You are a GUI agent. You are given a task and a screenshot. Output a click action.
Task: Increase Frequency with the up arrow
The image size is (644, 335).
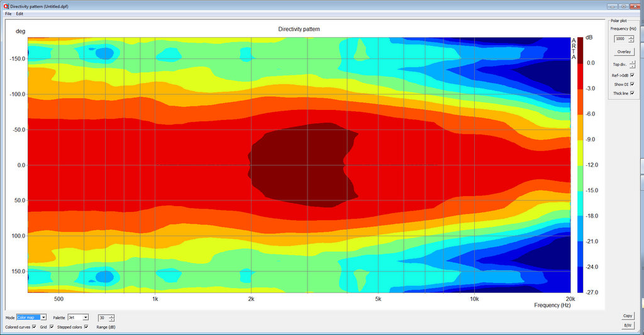point(631,37)
